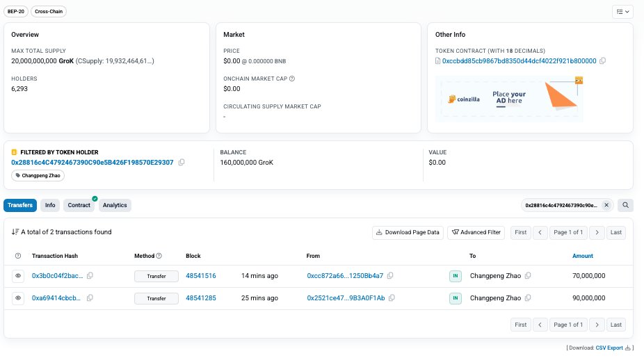Click the onchain market cap help icon
The height and width of the screenshot is (358, 644).
pyautogui.click(x=292, y=79)
